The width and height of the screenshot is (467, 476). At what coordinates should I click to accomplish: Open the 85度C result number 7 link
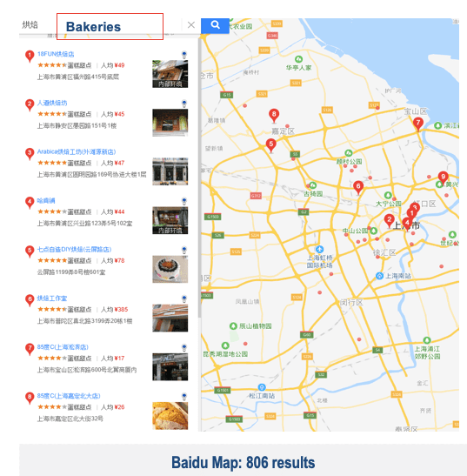point(63,346)
